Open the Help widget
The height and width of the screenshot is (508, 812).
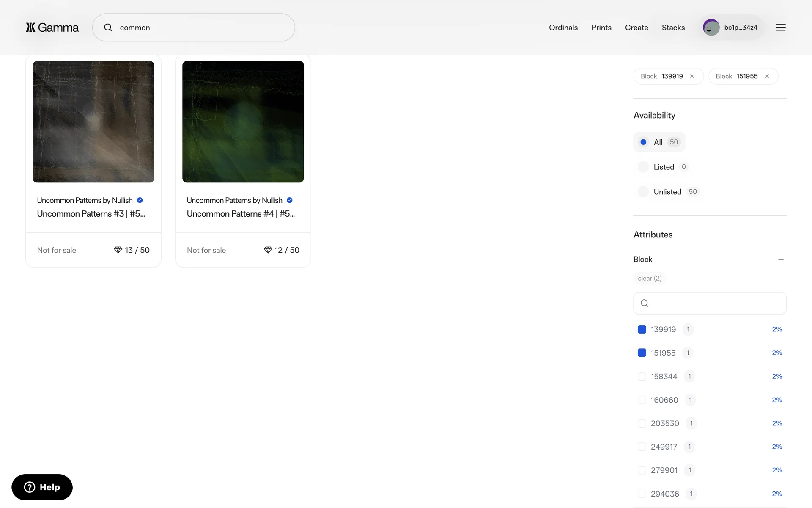[x=42, y=487]
